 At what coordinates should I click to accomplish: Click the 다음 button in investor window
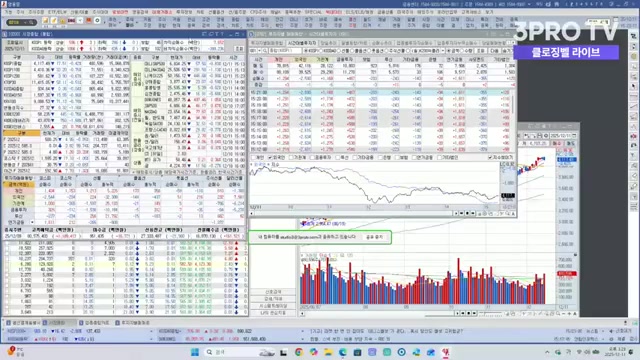494,51
